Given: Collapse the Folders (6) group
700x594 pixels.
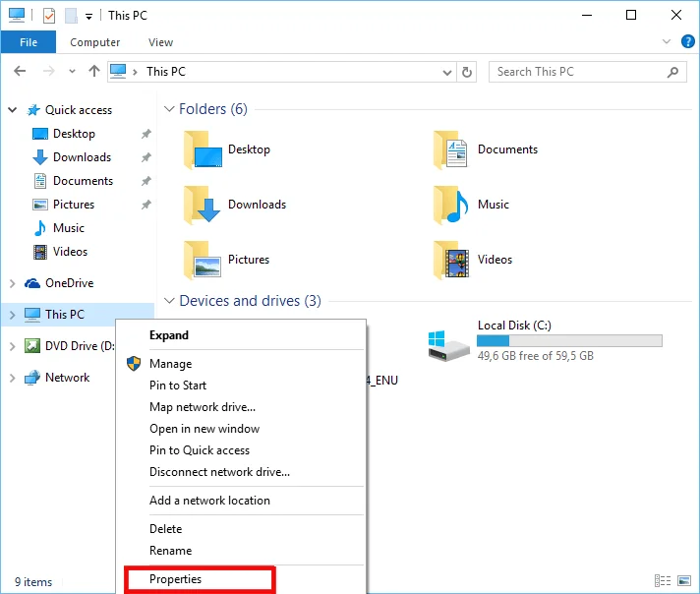Looking at the screenshot, I should (x=169, y=109).
